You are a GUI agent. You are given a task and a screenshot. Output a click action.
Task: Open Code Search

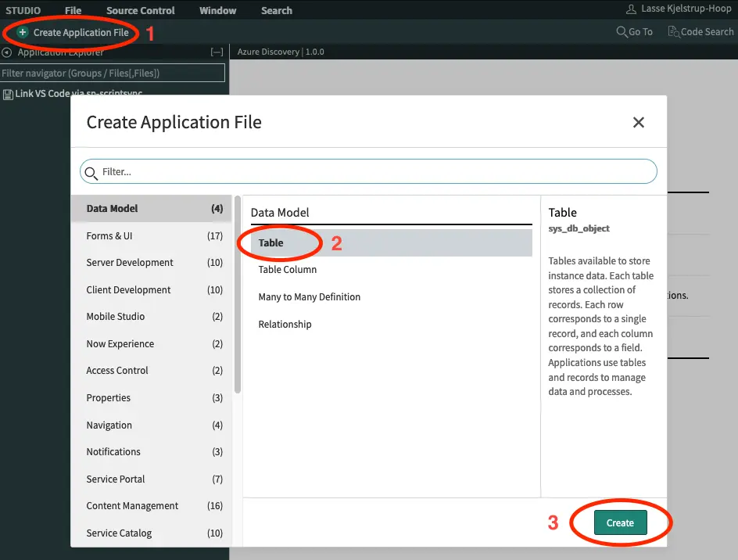(x=700, y=31)
